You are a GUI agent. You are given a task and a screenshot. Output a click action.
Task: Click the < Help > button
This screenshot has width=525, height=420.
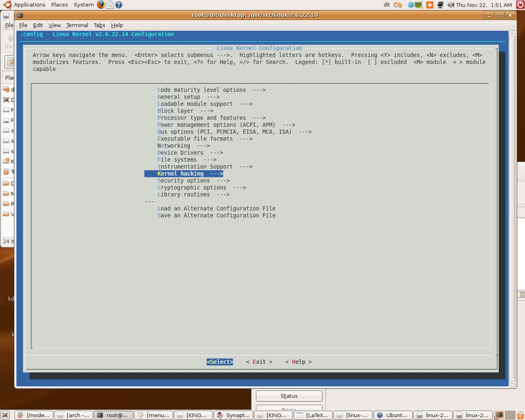(298, 362)
